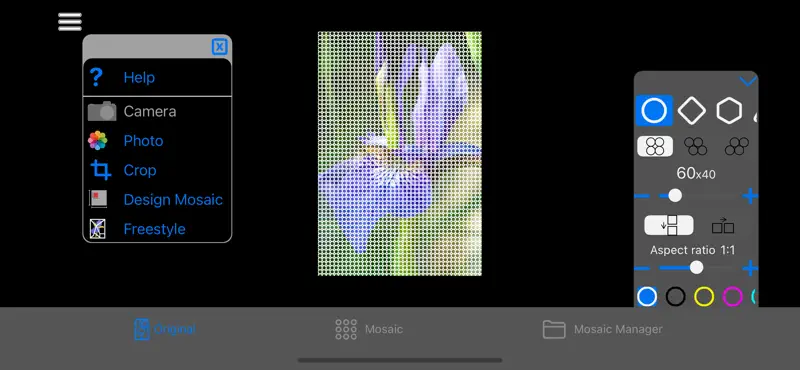The width and height of the screenshot is (800, 370).
Task: Pick the blue filled color circle
Action: [x=647, y=297]
